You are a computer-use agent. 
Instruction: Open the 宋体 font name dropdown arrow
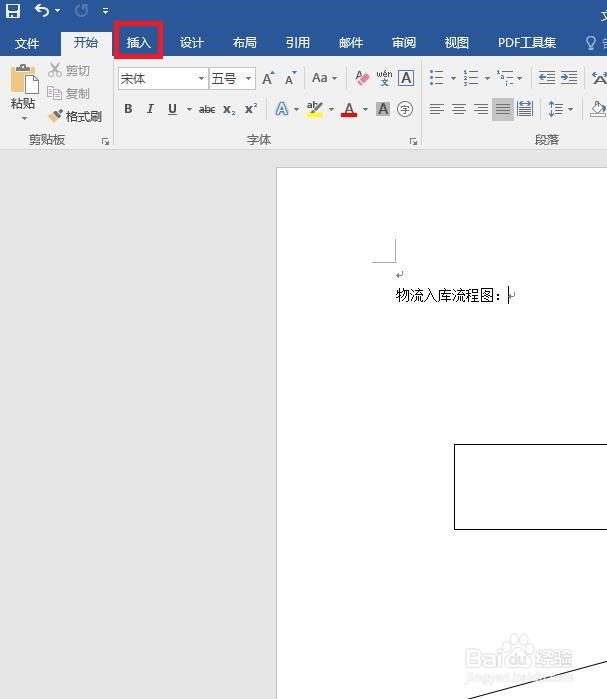tap(201, 79)
